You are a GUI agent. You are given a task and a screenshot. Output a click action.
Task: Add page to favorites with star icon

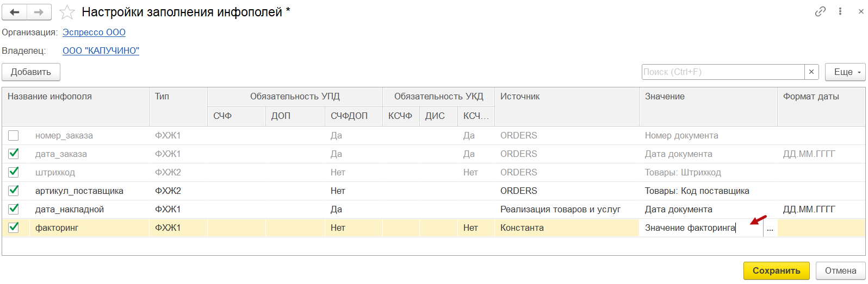[x=67, y=12]
